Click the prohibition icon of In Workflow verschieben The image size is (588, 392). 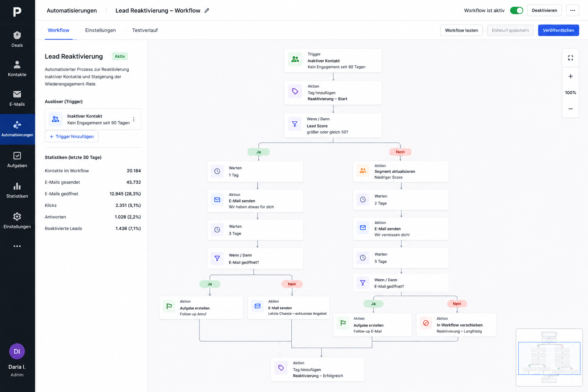point(426,323)
